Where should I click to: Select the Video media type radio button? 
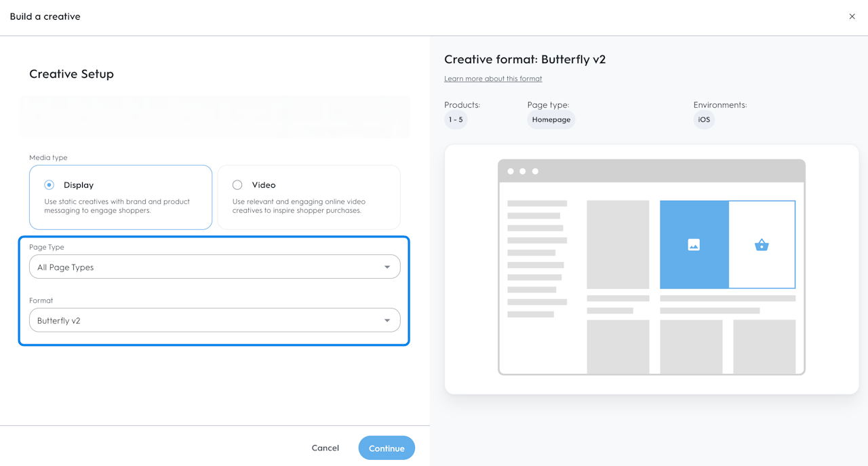coord(237,185)
